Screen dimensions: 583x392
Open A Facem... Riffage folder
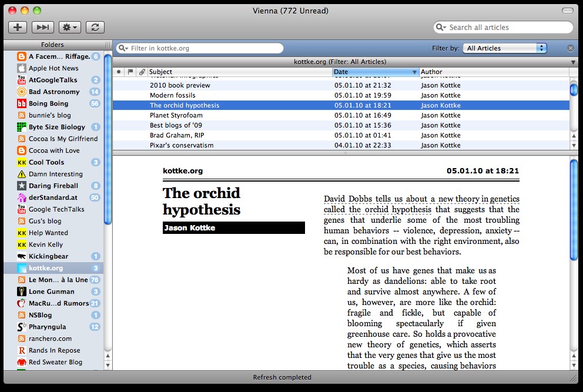pos(53,56)
